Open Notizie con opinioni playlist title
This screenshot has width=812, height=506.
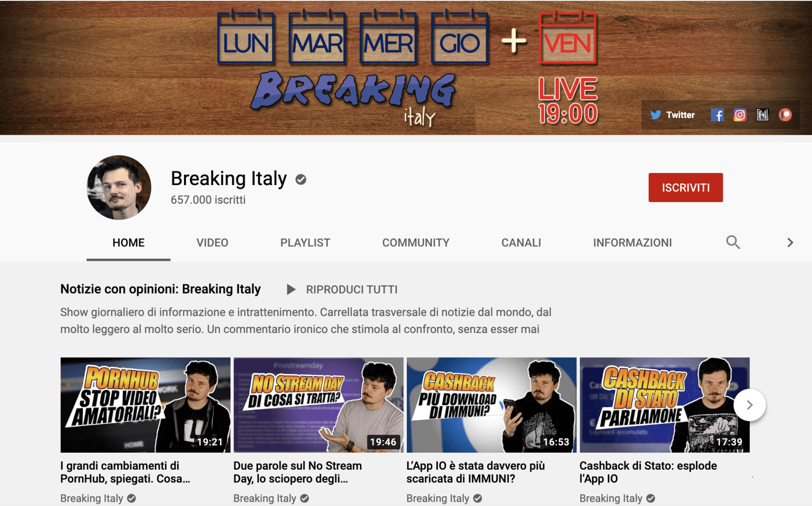point(160,289)
